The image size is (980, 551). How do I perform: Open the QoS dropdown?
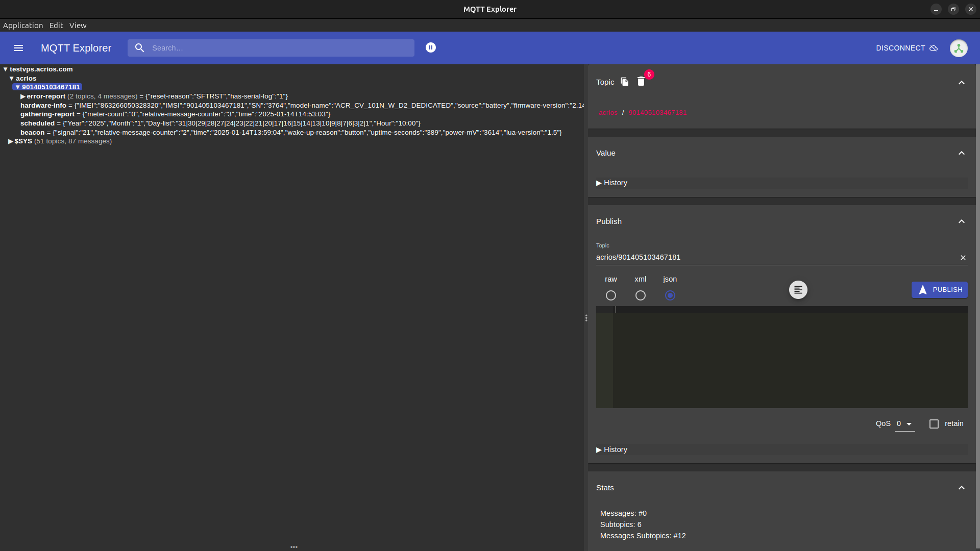(904, 424)
